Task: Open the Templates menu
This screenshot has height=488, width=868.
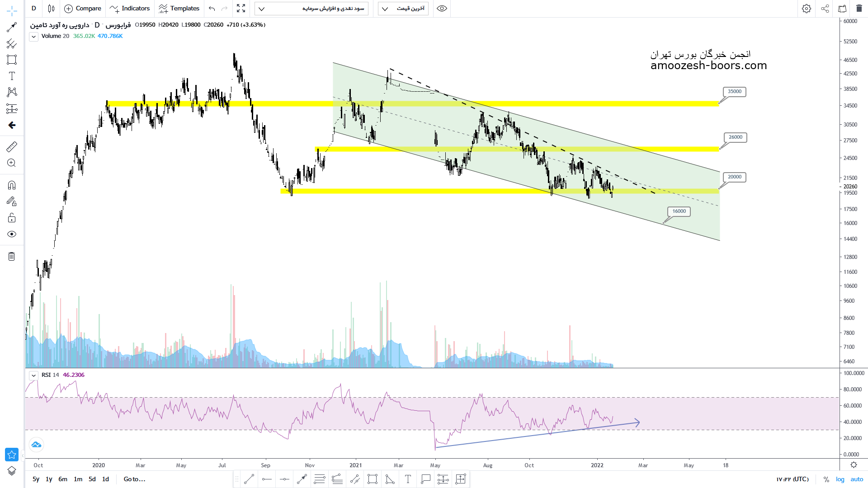Action: click(179, 9)
